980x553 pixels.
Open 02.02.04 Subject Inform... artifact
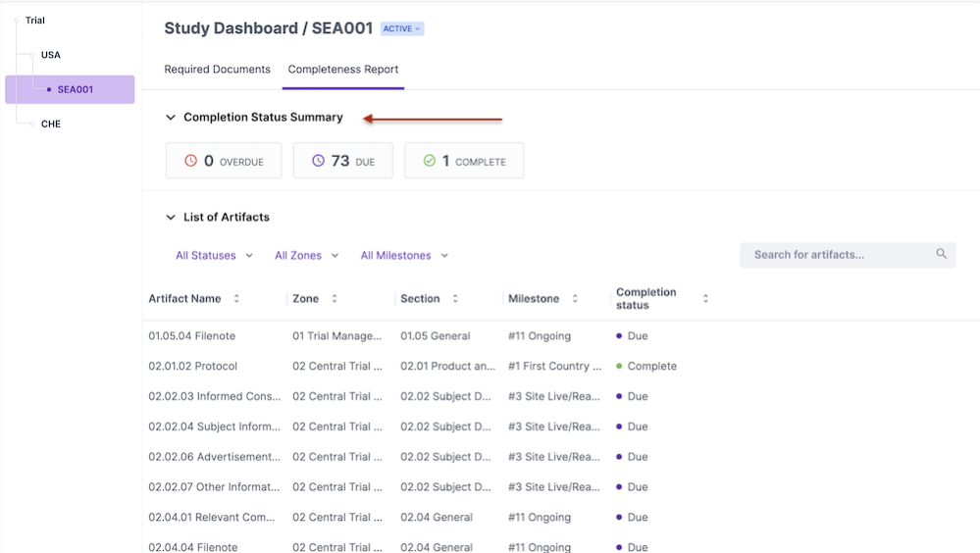tap(215, 427)
